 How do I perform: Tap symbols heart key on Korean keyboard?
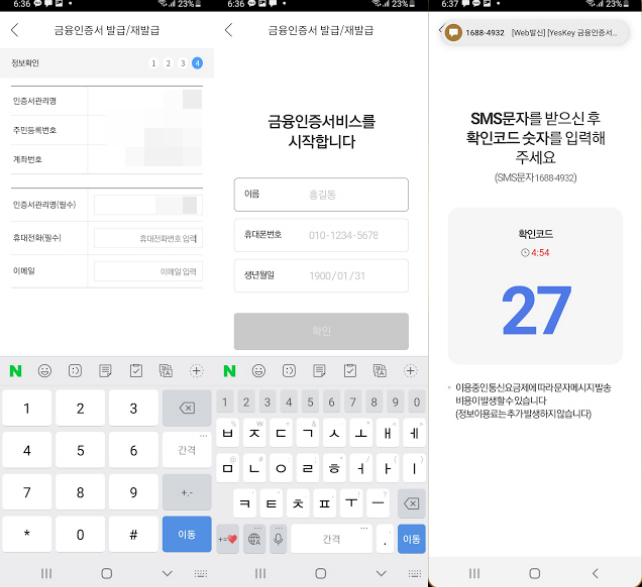point(228,539)
